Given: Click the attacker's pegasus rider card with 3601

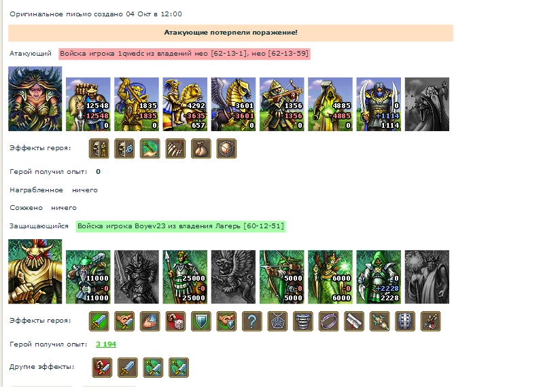Looking at the screenshot, I should point(233,104).
